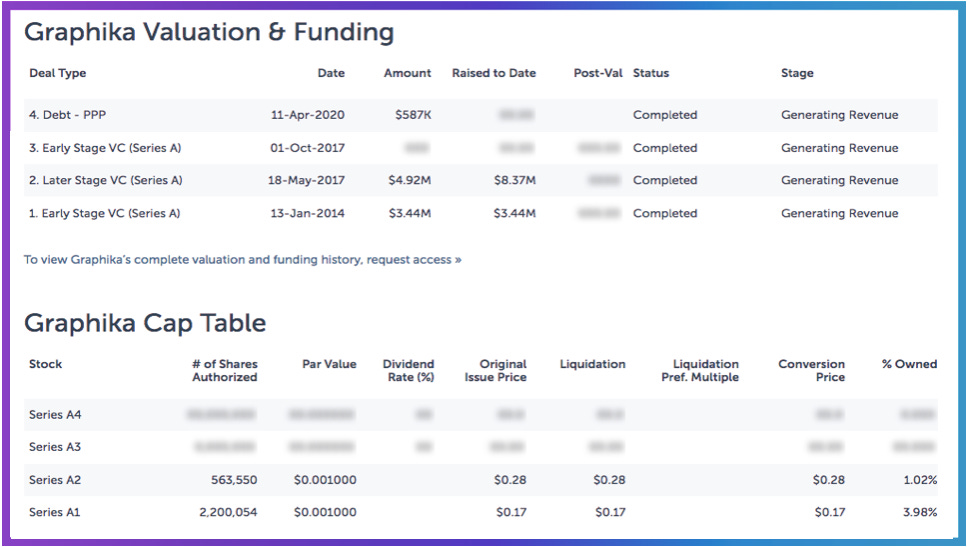Viewport: 967px width, 547px height.
Task: Click Completed status in Debt - PPP row
Action: click(665, 115)
